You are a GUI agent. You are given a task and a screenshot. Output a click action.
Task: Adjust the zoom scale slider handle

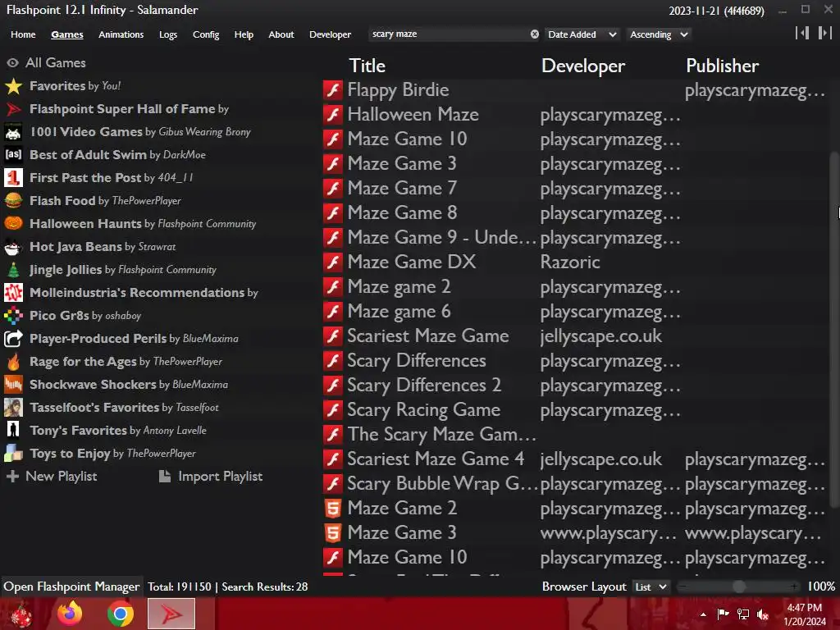coord(739,587)
